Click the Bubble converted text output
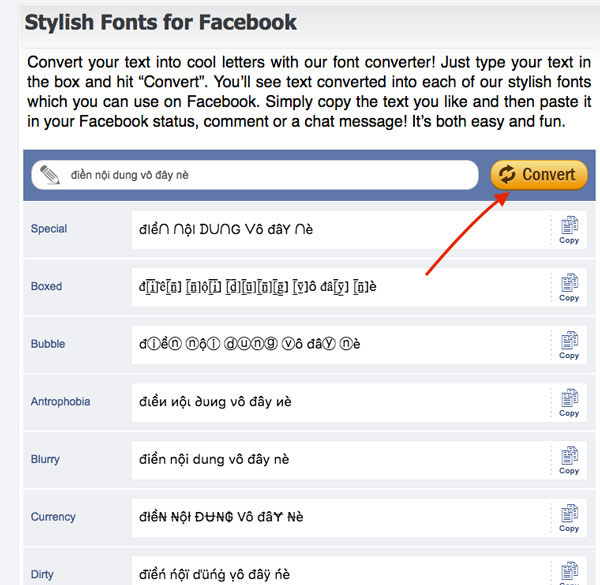Image resolution: width=600 pixels, height=585 pixels. 249,344
